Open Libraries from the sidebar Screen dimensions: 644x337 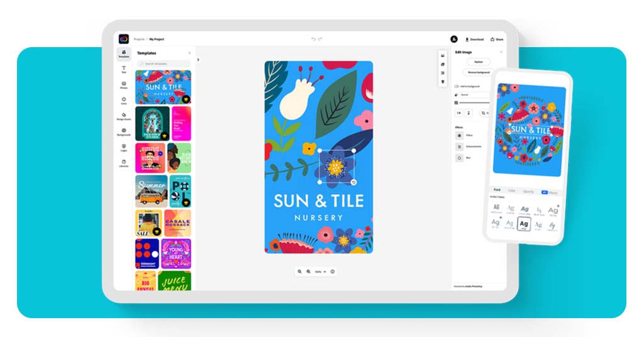[124, 163]
